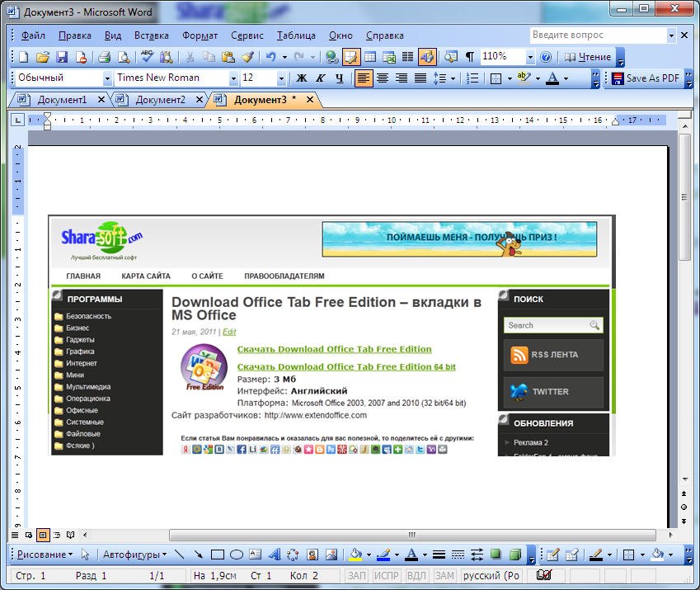700x590 pixels.
Task: Click the Edit link near the date
Action: click(229, 332)
